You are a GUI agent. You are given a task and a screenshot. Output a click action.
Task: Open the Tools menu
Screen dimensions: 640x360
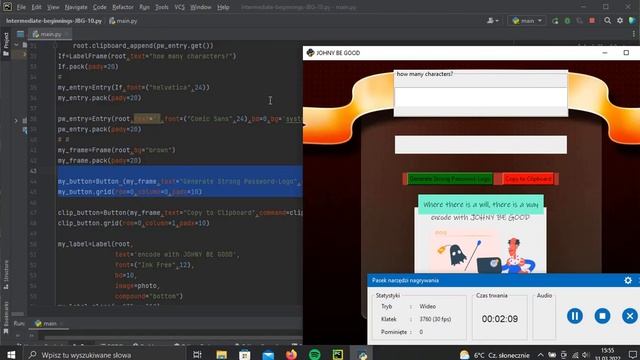click(x=162, y=7)
